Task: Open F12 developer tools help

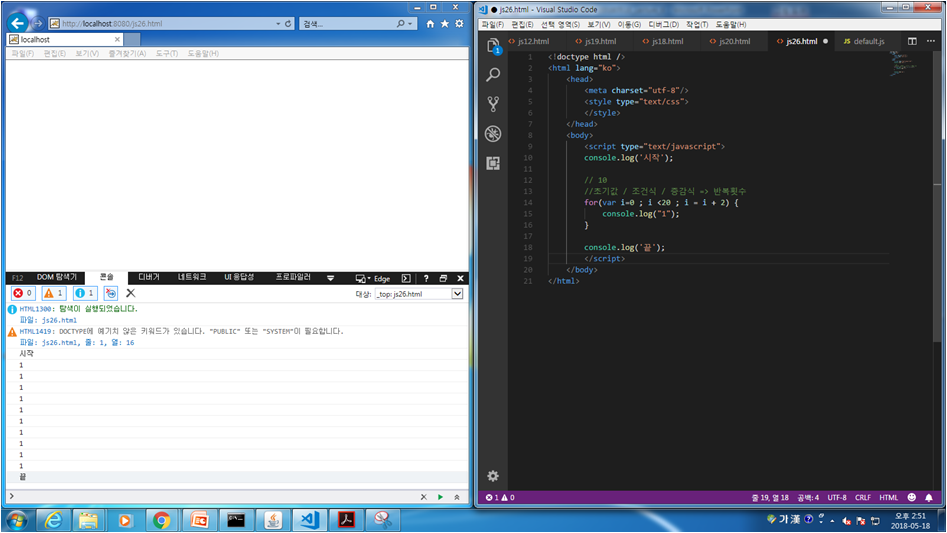Action: point(426,278)
